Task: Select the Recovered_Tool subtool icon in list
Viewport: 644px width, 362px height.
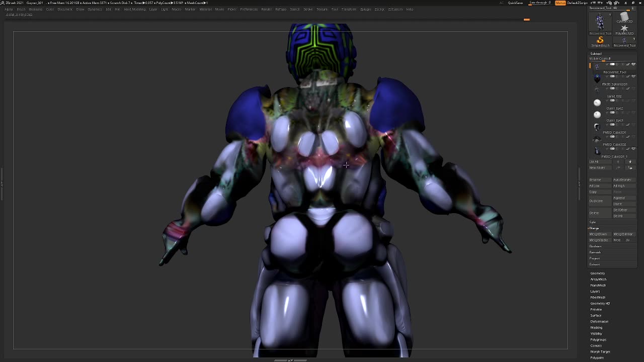Action: pyautogui.click(x=597, y=66)
